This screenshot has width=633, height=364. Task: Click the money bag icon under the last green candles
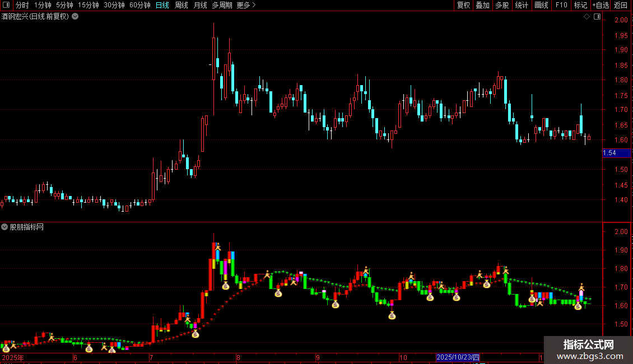578,306
